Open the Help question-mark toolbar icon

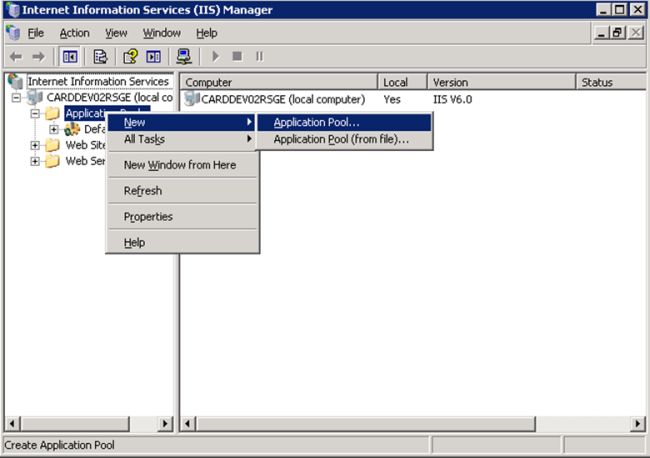[130, 56]
